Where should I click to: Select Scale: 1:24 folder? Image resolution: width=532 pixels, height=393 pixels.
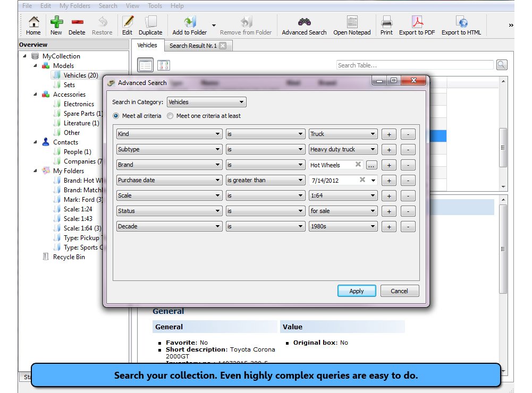click(78, 209)
